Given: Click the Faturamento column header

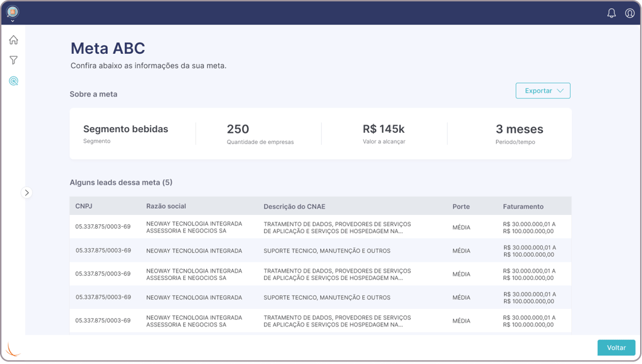Looking at the screenshot, I should pyautogui.click(x=523, y=207).
